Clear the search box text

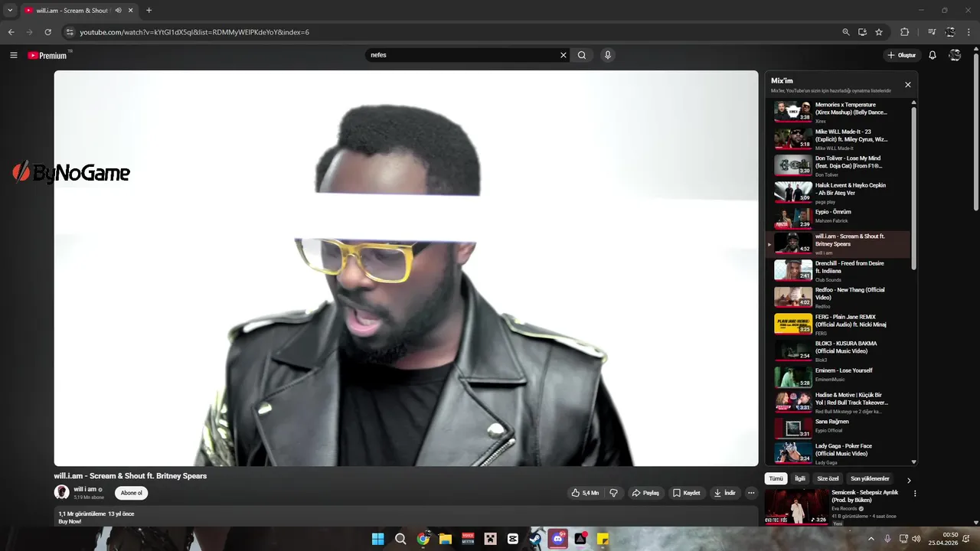click(x=563, y=55)
